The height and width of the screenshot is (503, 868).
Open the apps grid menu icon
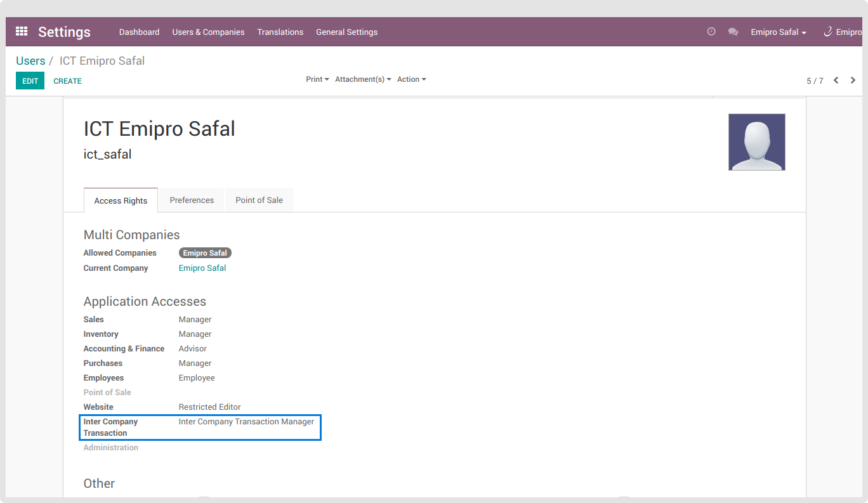point(22,32)
